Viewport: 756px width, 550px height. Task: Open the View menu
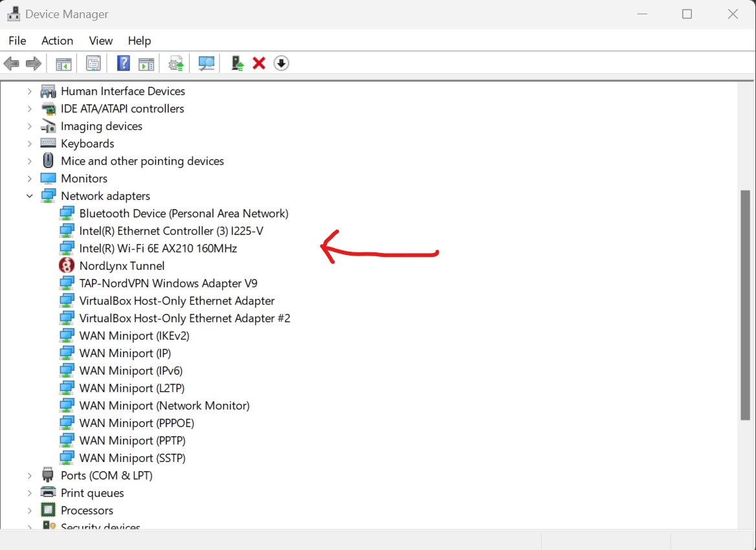tap(101, 41)
